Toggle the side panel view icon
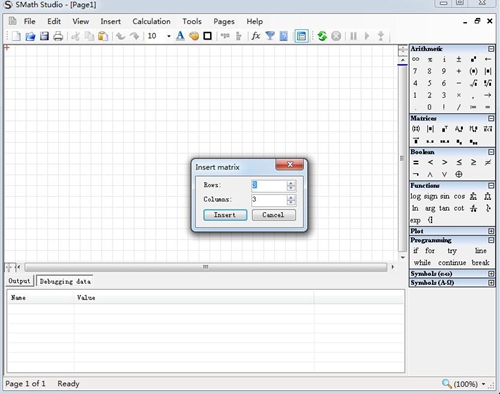Screen dimensions: 500x394 point(301,36)
